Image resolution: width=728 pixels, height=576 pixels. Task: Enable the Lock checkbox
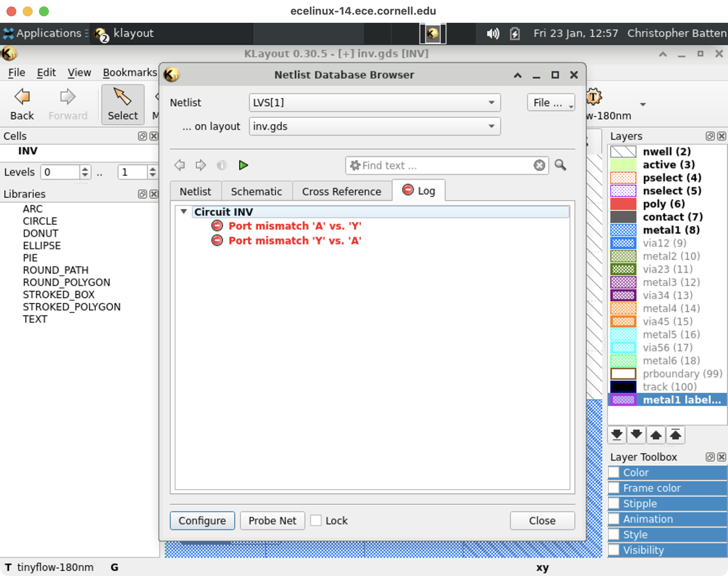point(316,521)
